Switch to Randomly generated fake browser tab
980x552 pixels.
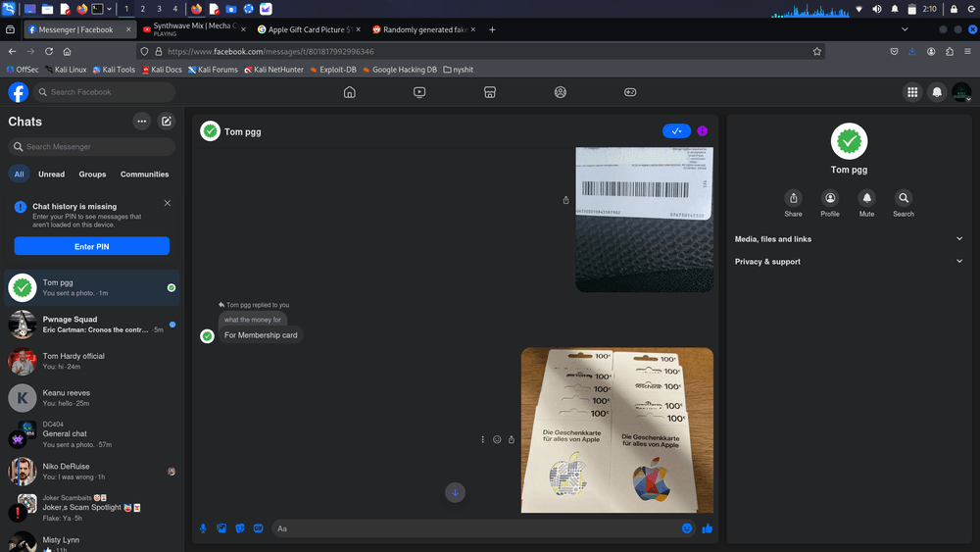(x=423, y=29)
